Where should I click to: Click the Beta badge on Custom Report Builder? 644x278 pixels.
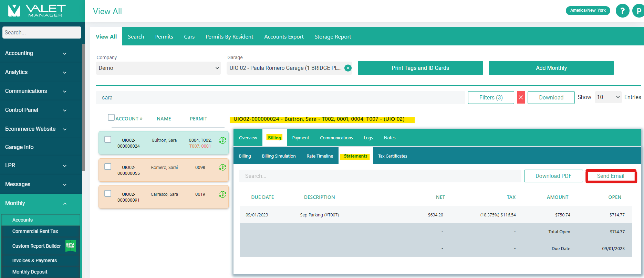tap(70, 246)
